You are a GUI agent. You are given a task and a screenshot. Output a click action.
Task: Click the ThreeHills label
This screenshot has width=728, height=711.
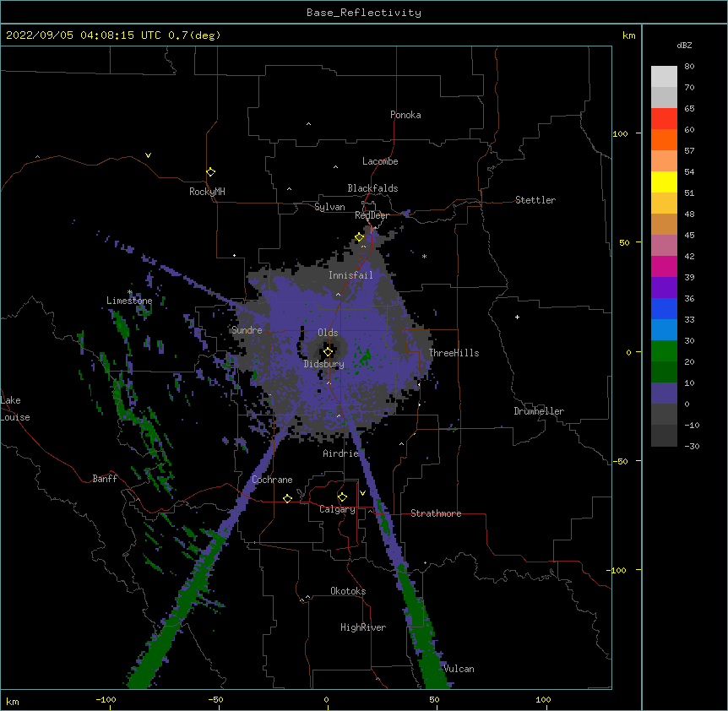point(454,353)
